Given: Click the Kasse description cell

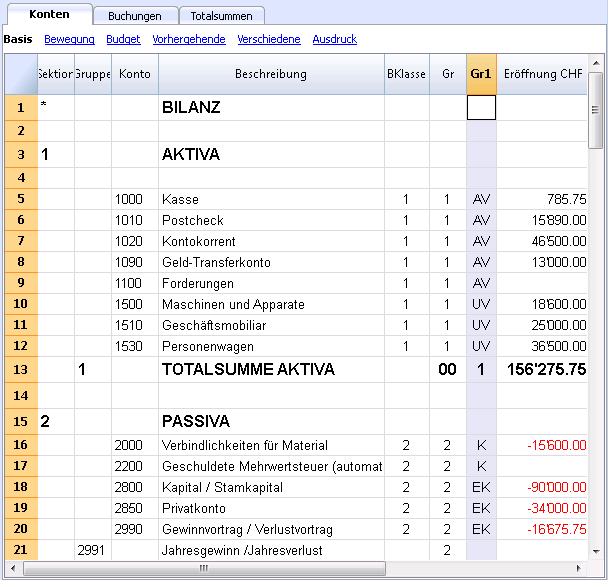Looking at the screenshot, I should coord(271,199).
